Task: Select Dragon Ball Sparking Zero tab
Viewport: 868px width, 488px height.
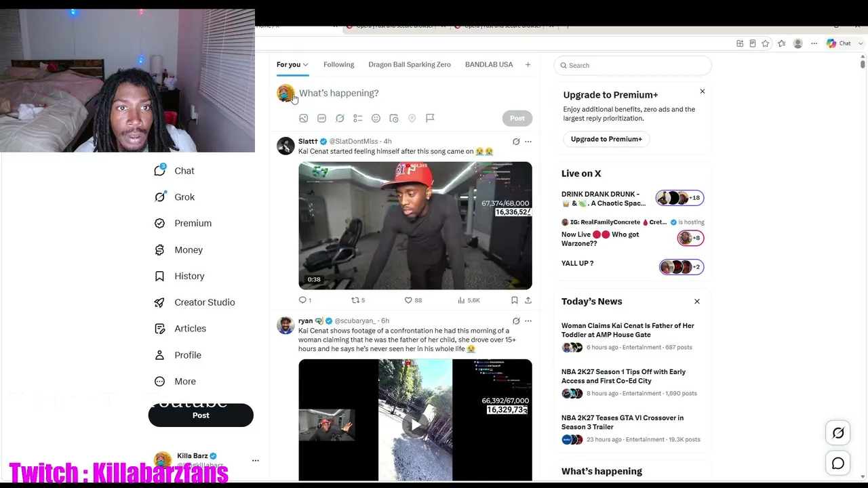Action: click(x=410, y=64)
